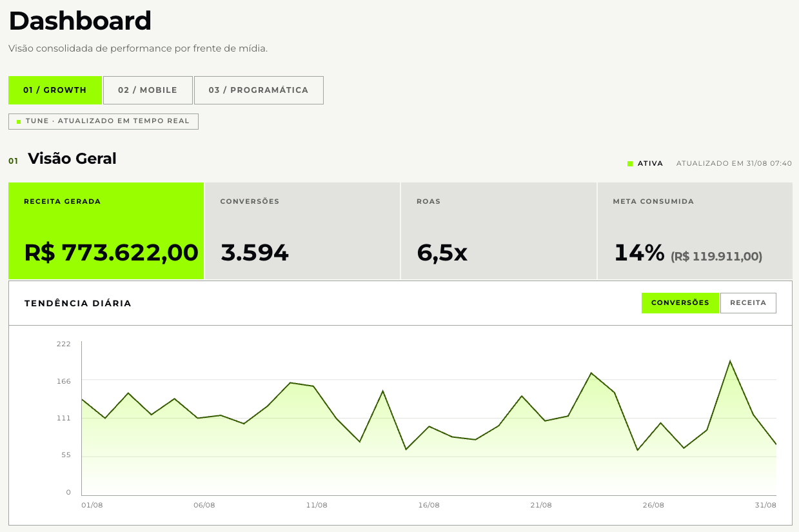
Task: Click the 31/08 axis date label
Action: 765,505
